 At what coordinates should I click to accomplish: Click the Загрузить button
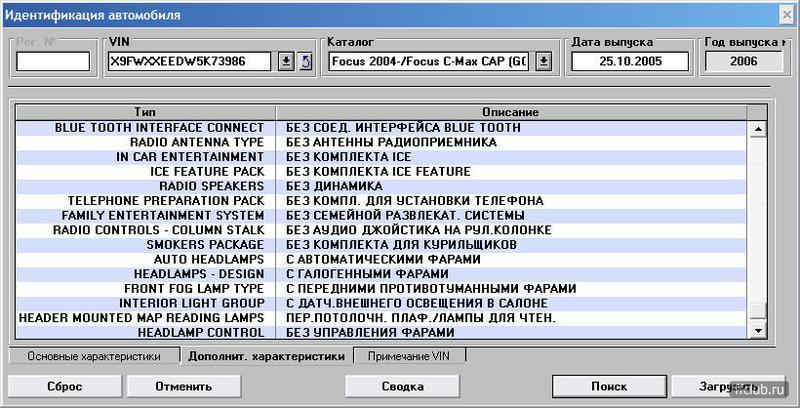click(728, 387)
